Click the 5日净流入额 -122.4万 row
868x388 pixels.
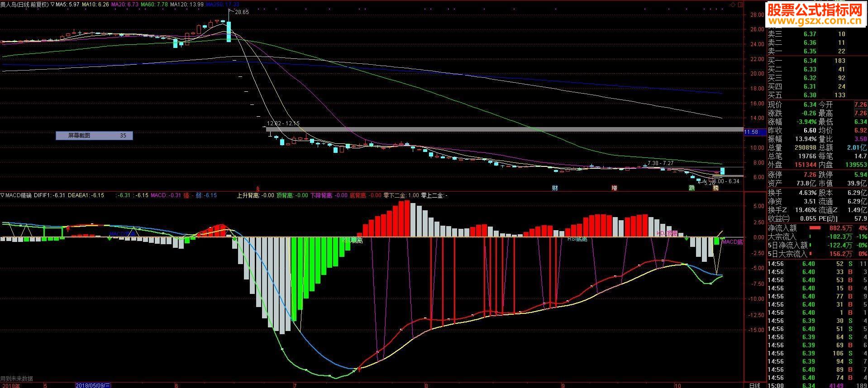coord(817,245)
